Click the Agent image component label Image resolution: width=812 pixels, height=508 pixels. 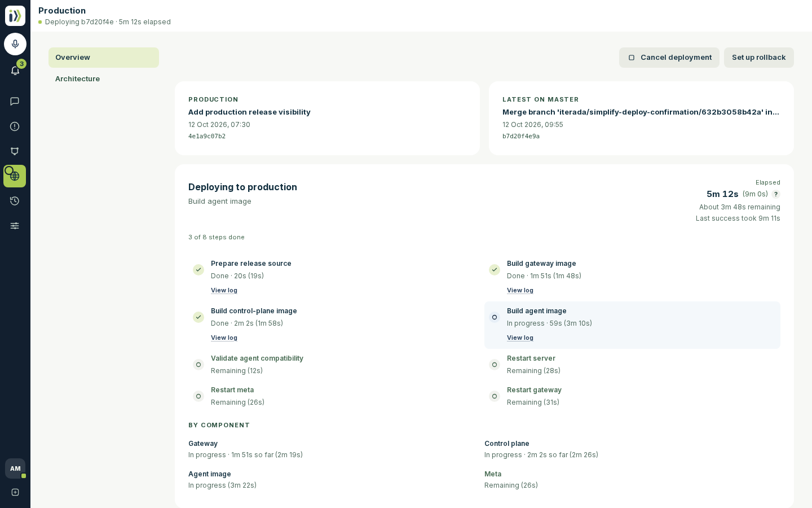[210, 474]
